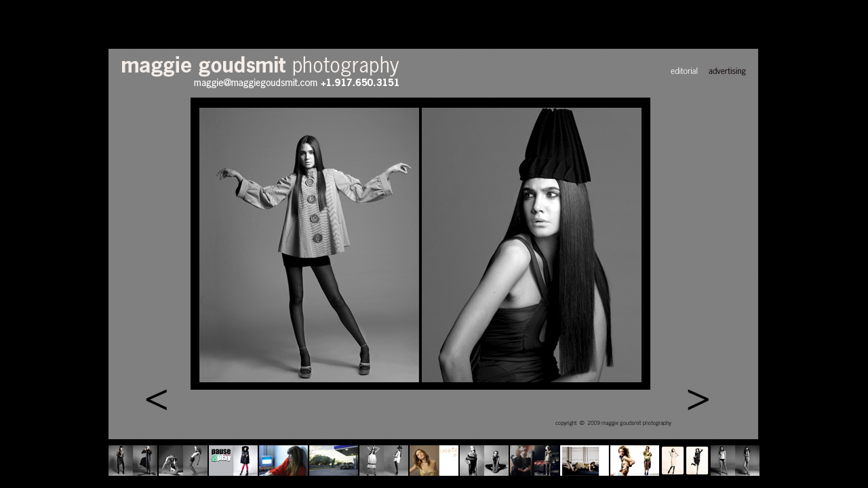
Task: Select the cream rounded-frame pair thumbnail
Action: coord(685,461)
